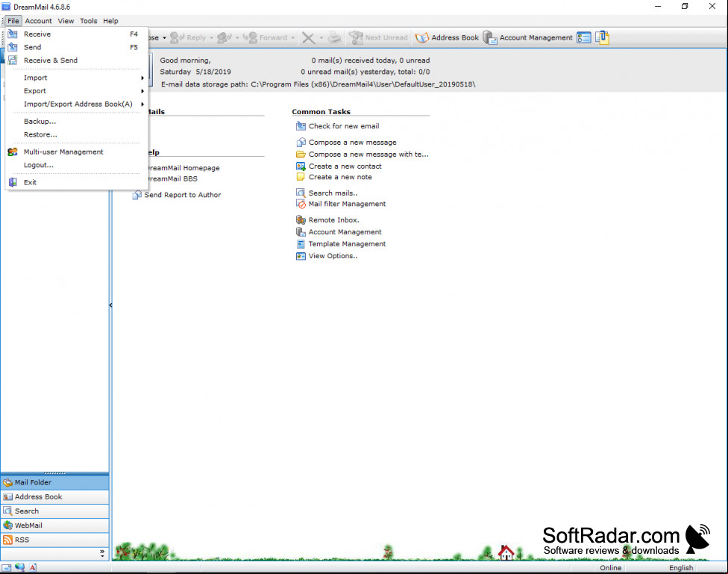Click the view options toolbar icon
This screenshot has width=728, height=574.
[583, 37]
